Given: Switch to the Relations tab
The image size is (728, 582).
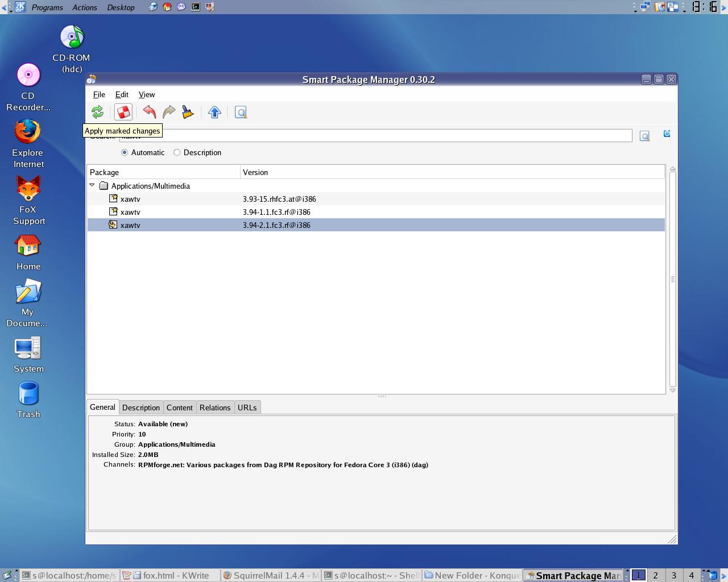Looking at the screenshot, I should (215, 408).
